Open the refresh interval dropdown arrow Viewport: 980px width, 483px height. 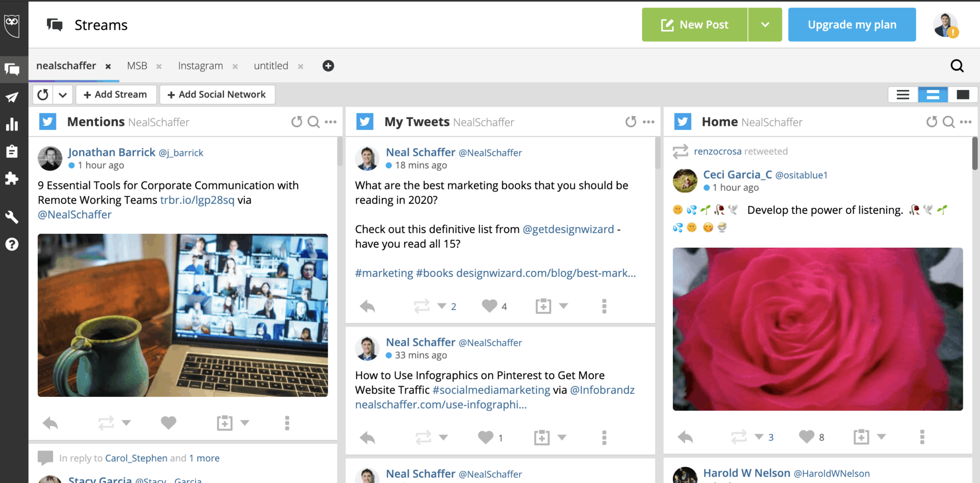[x=63, y=95]
